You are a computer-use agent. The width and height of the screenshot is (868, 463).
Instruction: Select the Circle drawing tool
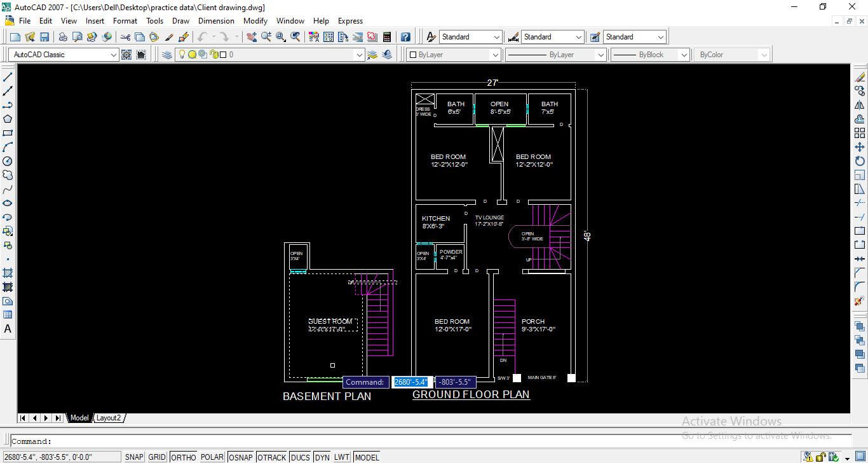click(8, 161)
